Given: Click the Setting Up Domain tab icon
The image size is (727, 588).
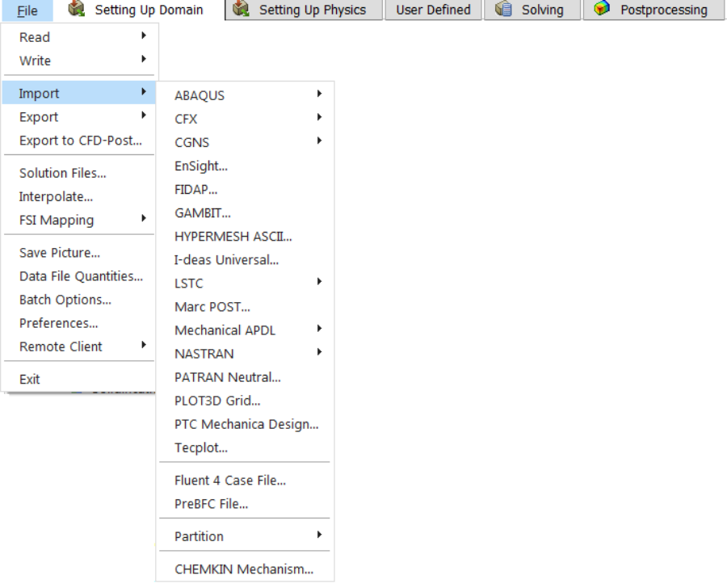Looking at the screenshot, I should (x=77, y=9).
